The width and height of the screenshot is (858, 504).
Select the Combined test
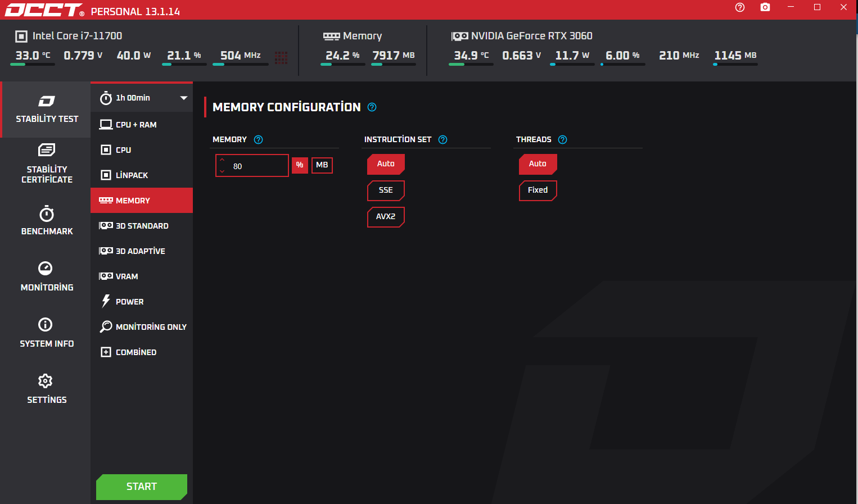142,352
